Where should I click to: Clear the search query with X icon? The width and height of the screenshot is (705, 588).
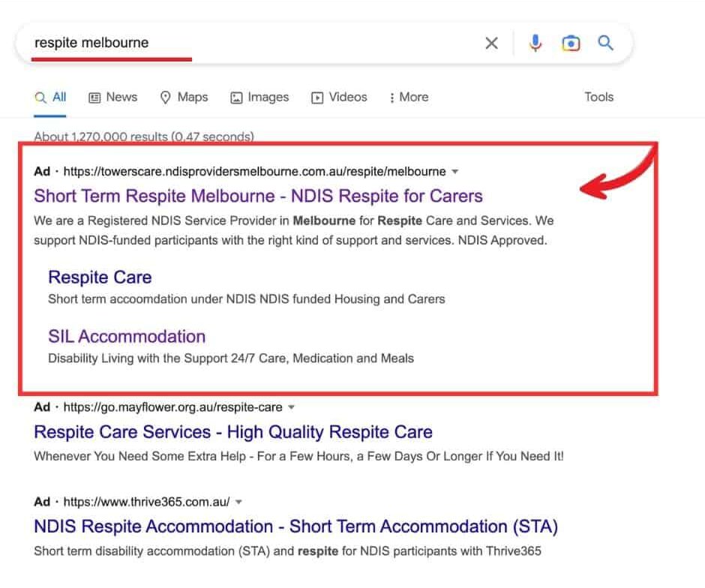pyautogui.click(x=491, y=43)
